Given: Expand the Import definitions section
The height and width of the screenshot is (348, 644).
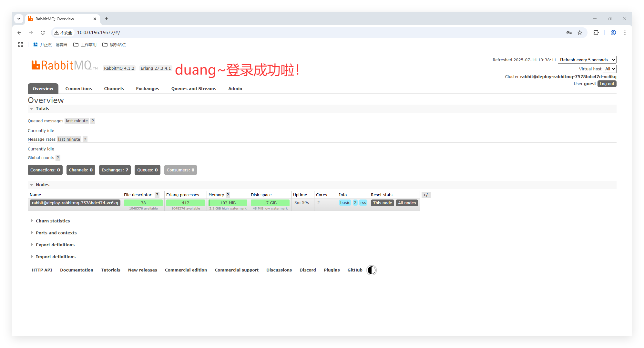Looking at the screenshot, I should [x=53, y=257].
